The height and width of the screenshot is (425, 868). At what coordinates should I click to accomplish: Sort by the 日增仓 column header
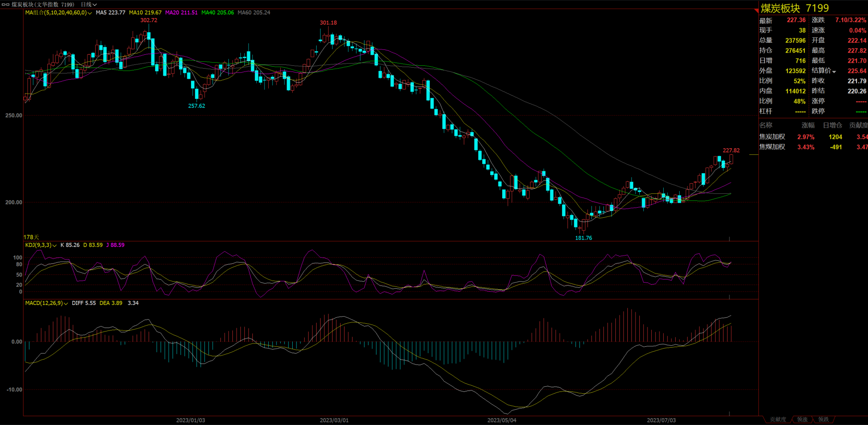832,125
